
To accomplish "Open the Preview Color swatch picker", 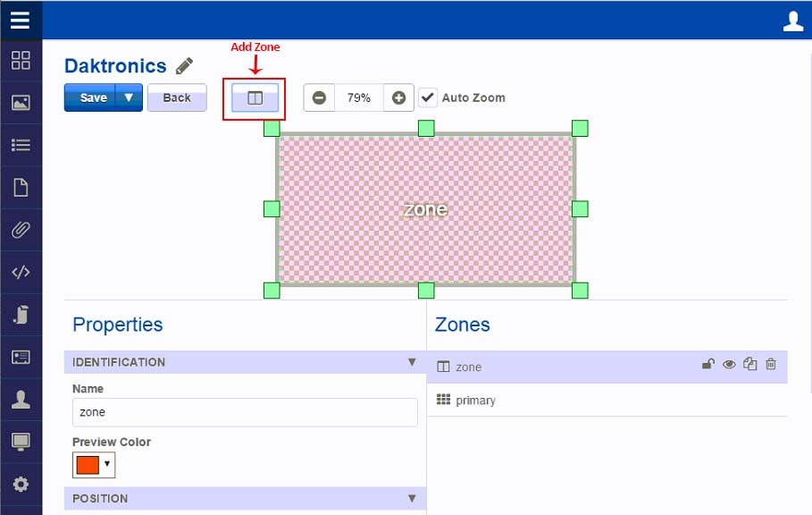I will (94, 465).
